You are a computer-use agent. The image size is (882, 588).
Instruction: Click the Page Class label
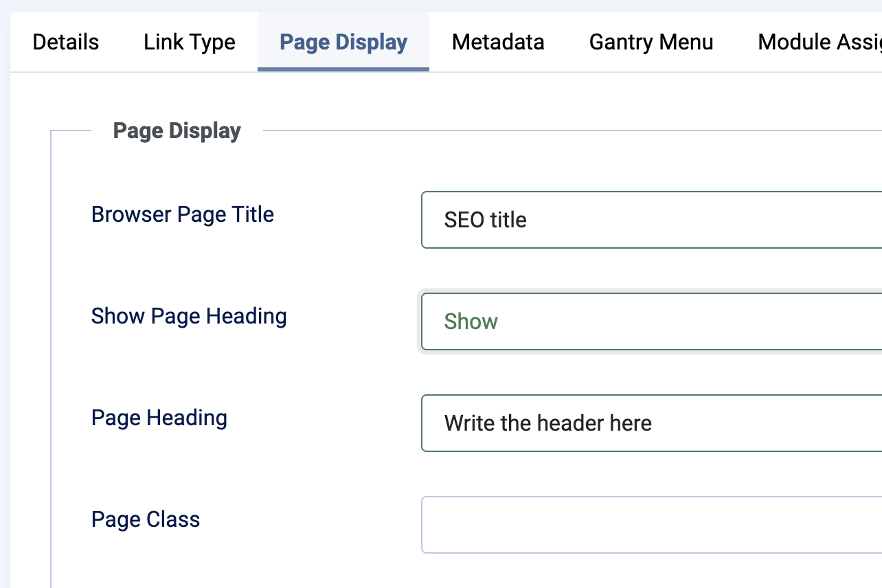[x=145, y=519]
